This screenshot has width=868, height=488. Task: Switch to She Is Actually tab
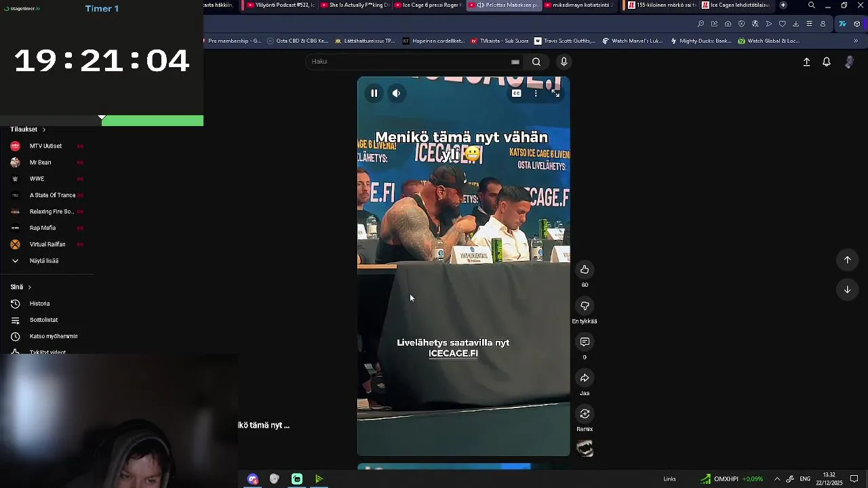click(x=354, y=5)
